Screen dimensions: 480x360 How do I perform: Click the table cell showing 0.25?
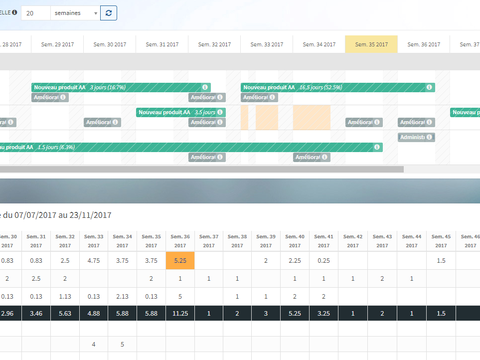tap(324, 261)
